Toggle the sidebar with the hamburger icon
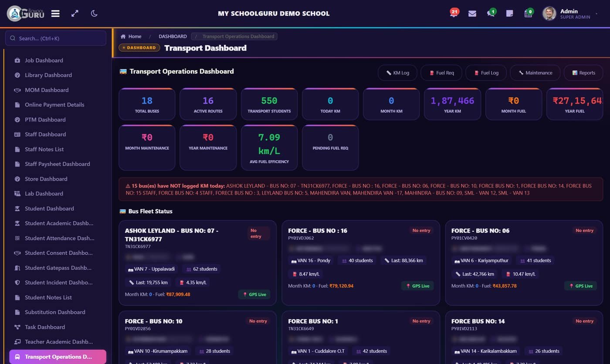610x364 pixels. click(55, 13)
